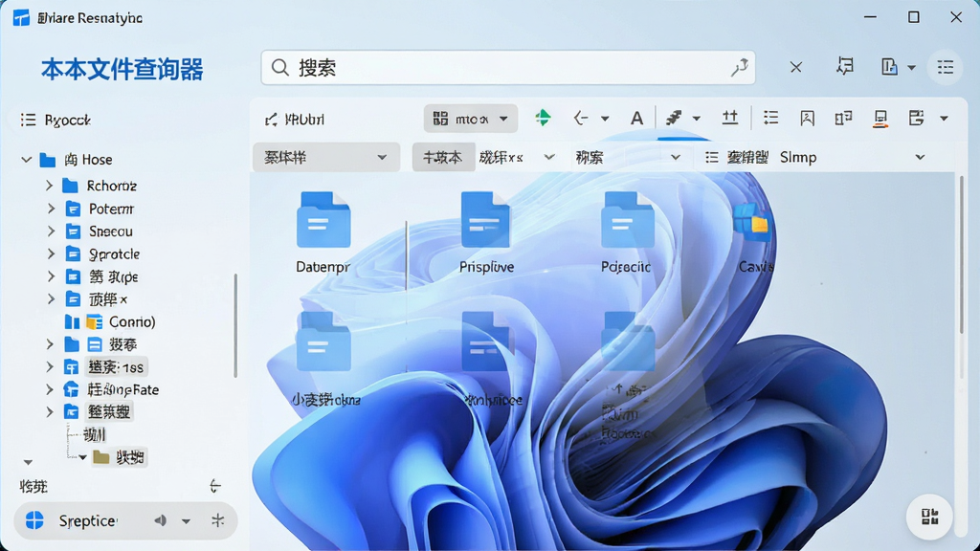The width and height of the screenshot is (980, 551).
Task: Click the magnifier icon in search box
Action: pos(280,68)
